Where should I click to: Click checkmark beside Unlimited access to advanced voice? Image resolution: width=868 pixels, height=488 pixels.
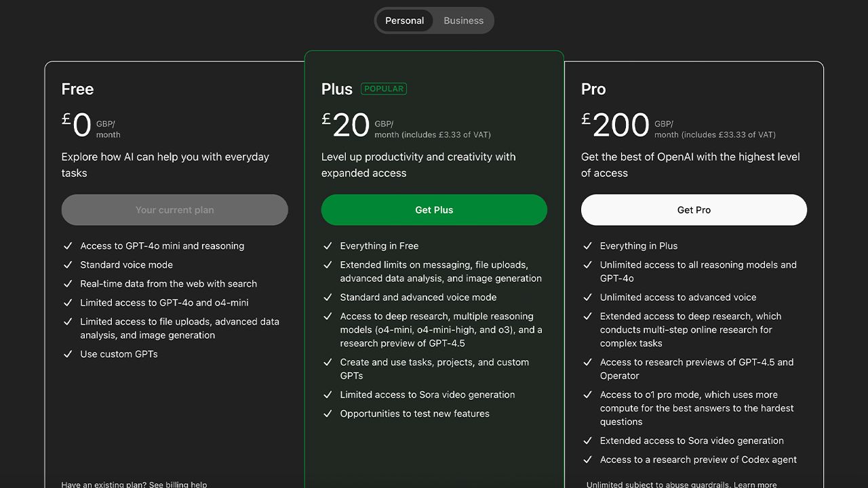[587, 298]
